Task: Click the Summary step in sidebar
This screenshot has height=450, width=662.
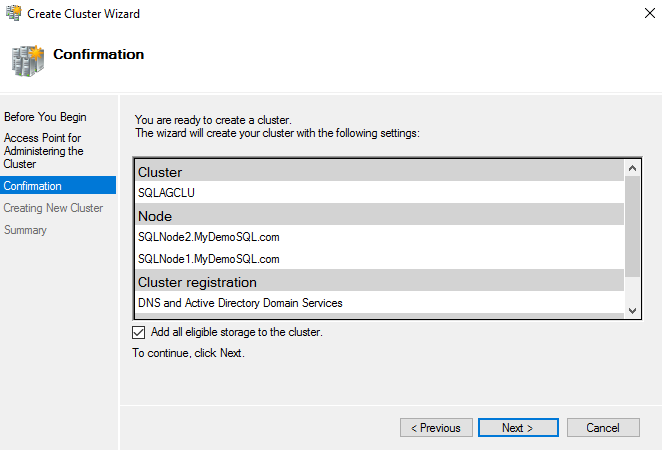Action: click(25, 230)
